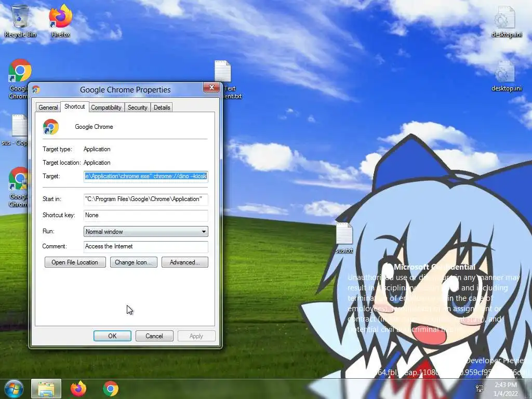Expand the Run window mode dropdown
Viewport: 532px width, 399px height.
tap(146, 231)
